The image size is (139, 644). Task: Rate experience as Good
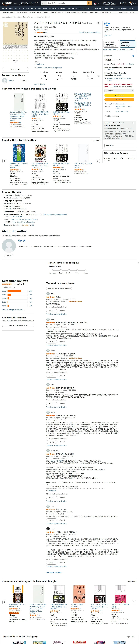(x=77, y=270)
